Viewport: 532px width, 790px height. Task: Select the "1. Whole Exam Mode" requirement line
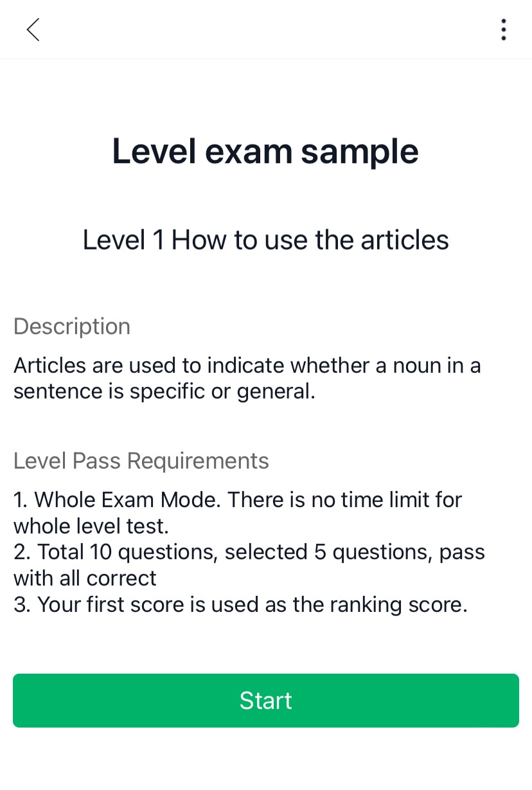[x=238, y=499]
